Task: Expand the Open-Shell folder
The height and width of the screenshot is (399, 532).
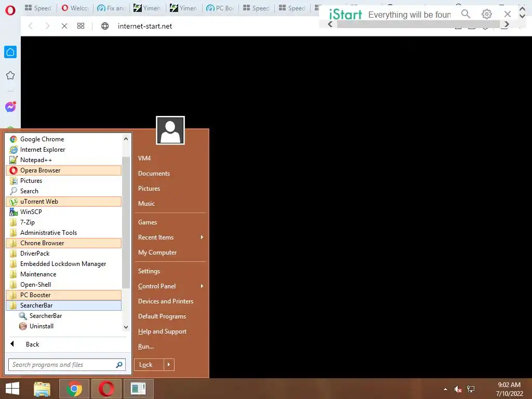Action: [x=64, y=285]
